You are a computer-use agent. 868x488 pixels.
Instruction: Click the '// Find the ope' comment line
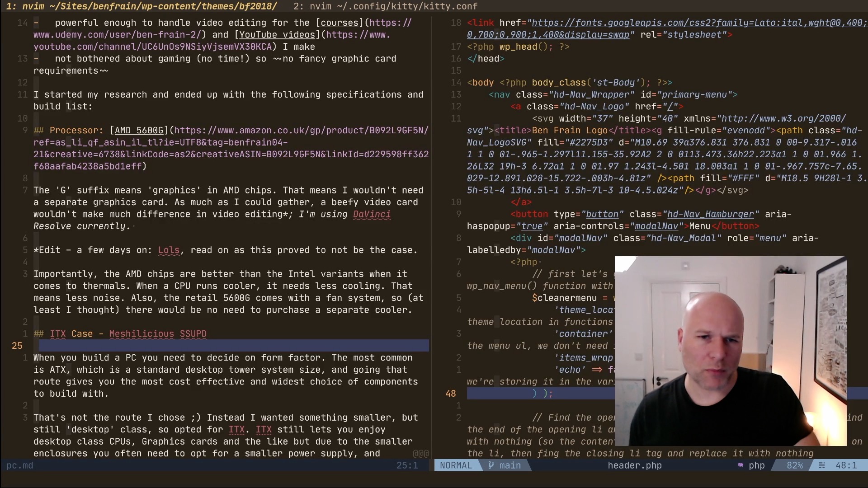(x=574, y=418)
